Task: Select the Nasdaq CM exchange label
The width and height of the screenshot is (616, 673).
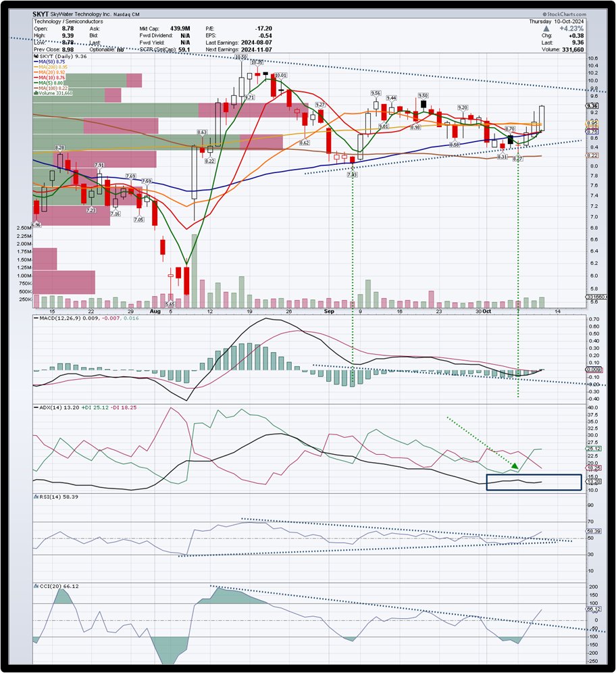Action: click(x=126, y=14)
